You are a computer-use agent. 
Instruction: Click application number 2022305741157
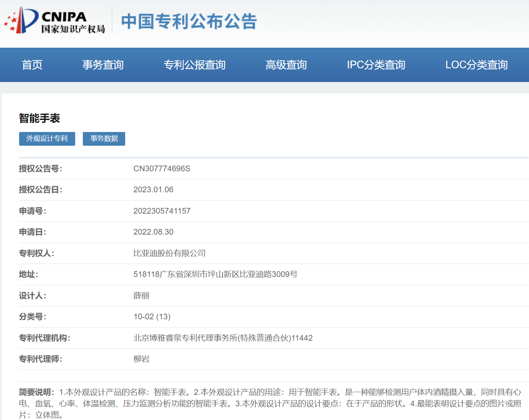162,211
